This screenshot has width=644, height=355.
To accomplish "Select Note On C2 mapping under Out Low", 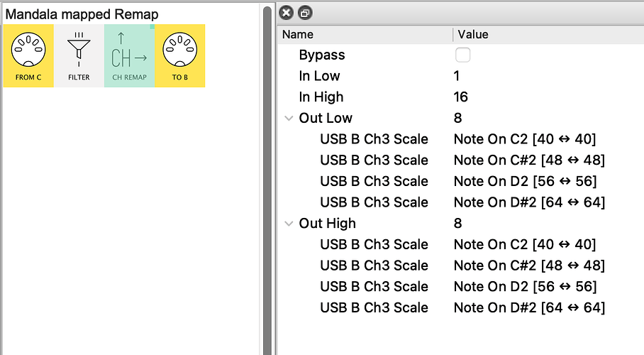I will point(524,139).
